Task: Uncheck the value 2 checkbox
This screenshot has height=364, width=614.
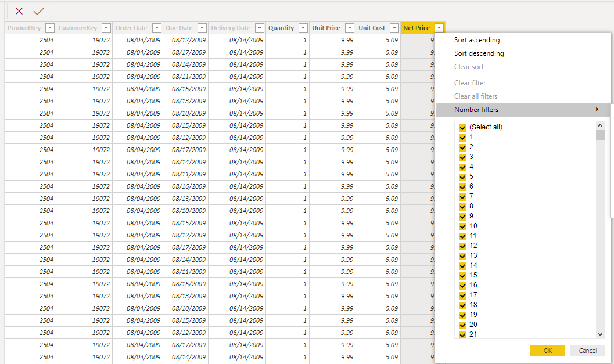Action: coord(462,147)
